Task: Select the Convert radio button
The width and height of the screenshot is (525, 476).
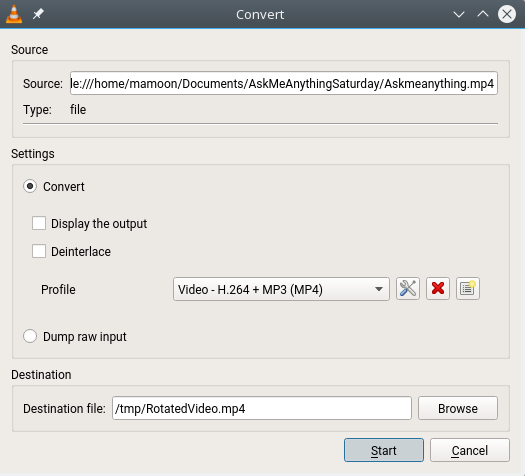Action: click(30, 186)
